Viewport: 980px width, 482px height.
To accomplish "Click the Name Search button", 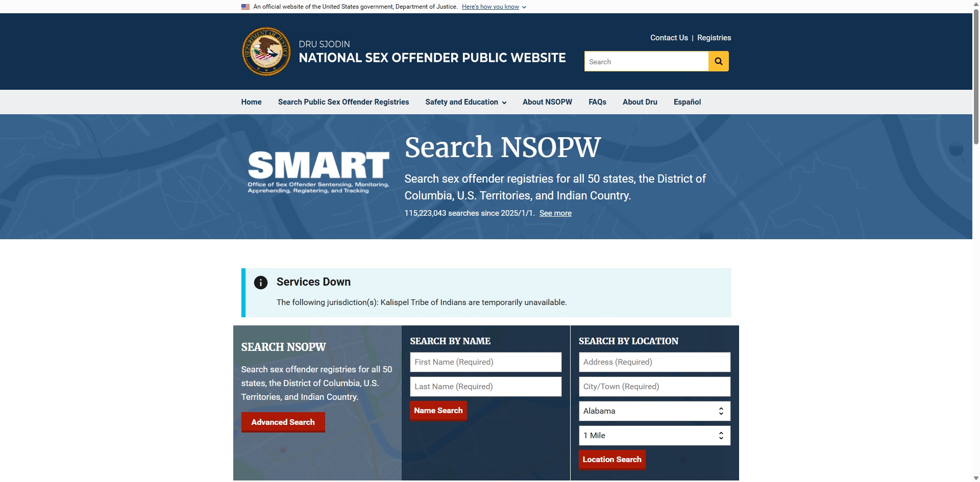I will [x=438, y=411].
